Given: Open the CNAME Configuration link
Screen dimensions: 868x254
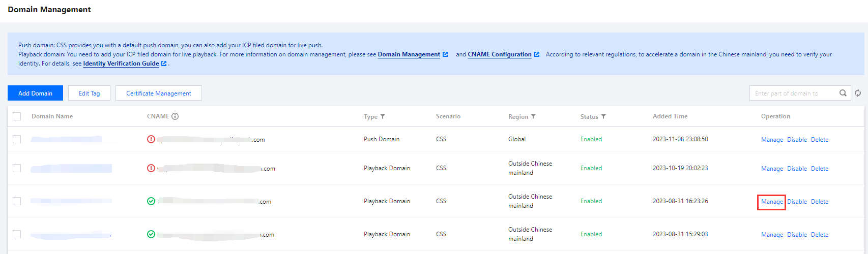Looking at the screenshot, I should tap(500, 54).
